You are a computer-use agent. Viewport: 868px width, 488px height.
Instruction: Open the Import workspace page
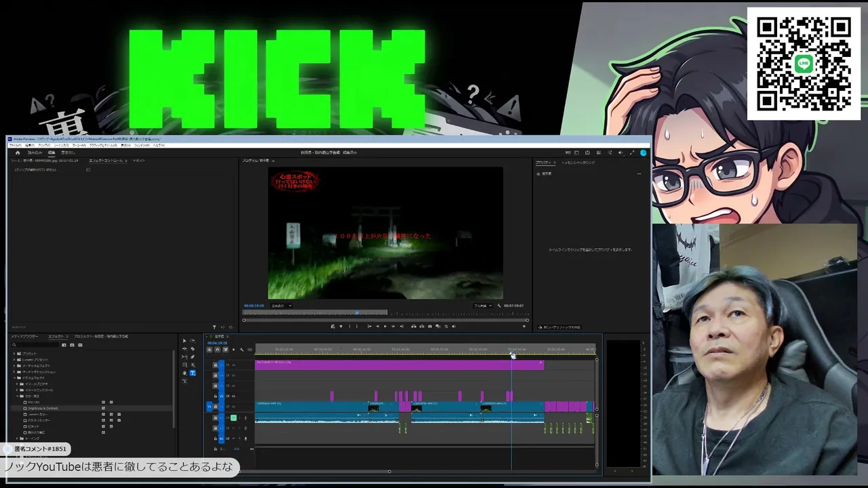[x=35, y=152]
